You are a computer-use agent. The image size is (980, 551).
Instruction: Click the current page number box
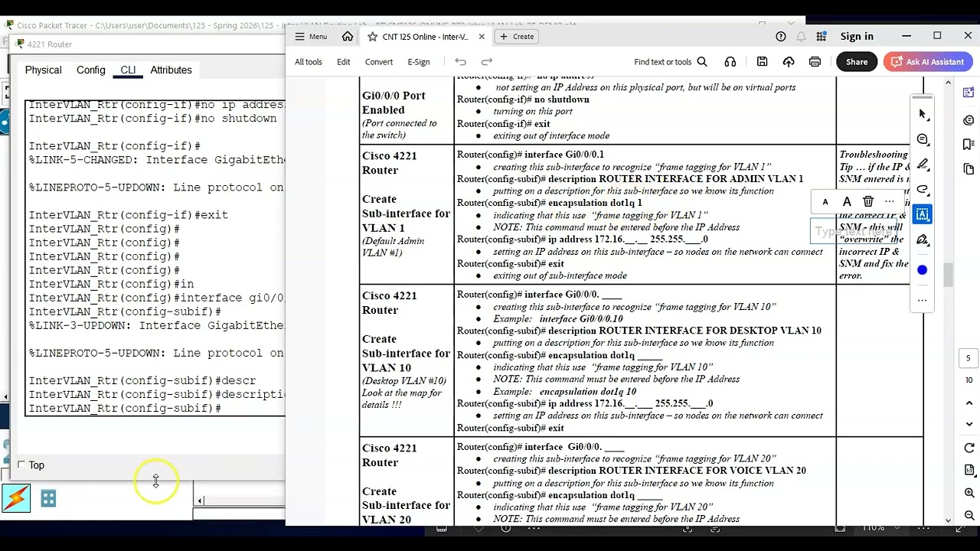click(x=968, y=358)
